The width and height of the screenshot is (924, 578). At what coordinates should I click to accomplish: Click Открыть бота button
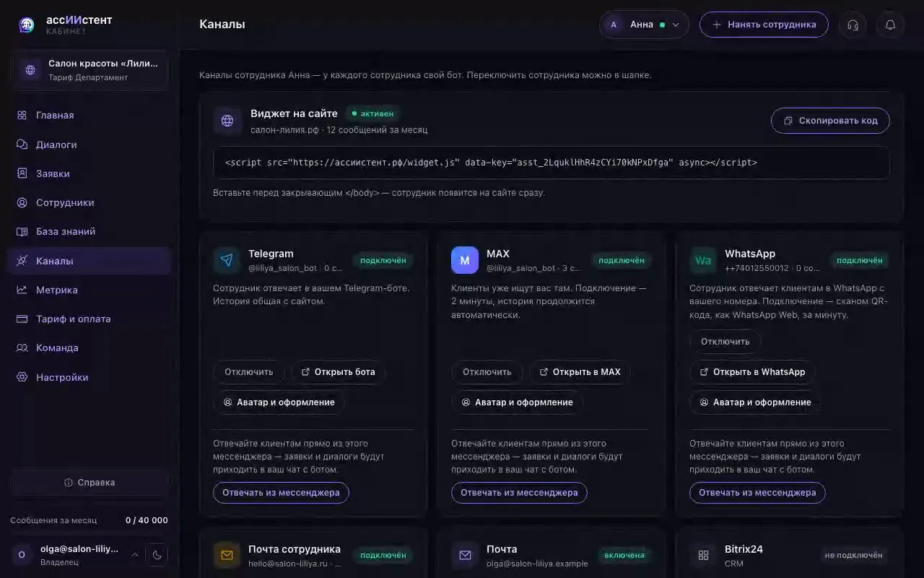338,372
